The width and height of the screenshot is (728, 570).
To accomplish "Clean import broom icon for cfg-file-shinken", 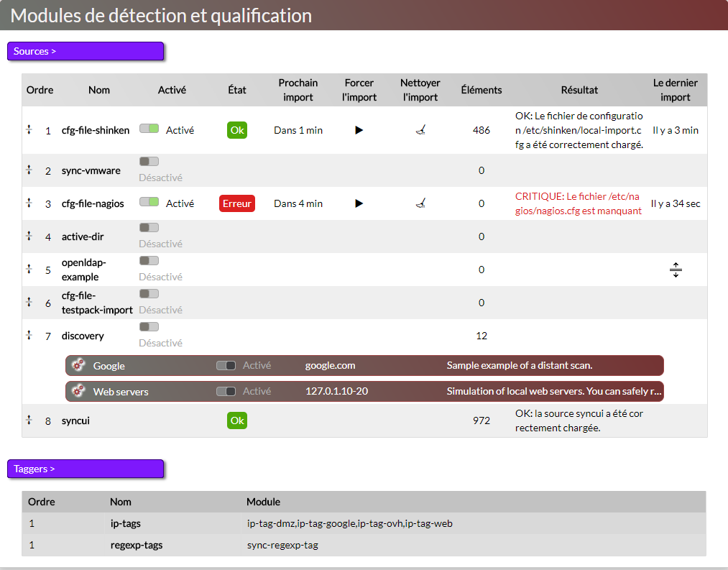I will [420, 130].
